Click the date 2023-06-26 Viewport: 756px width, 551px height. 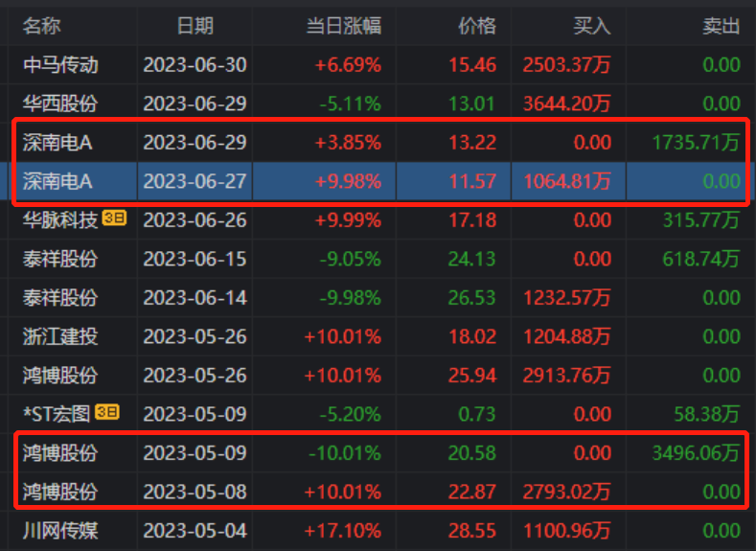pos(195,220)
